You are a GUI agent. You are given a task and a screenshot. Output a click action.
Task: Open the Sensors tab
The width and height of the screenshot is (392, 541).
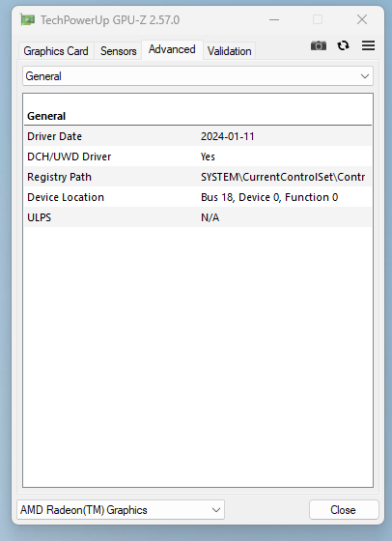(x=118, y=51)
